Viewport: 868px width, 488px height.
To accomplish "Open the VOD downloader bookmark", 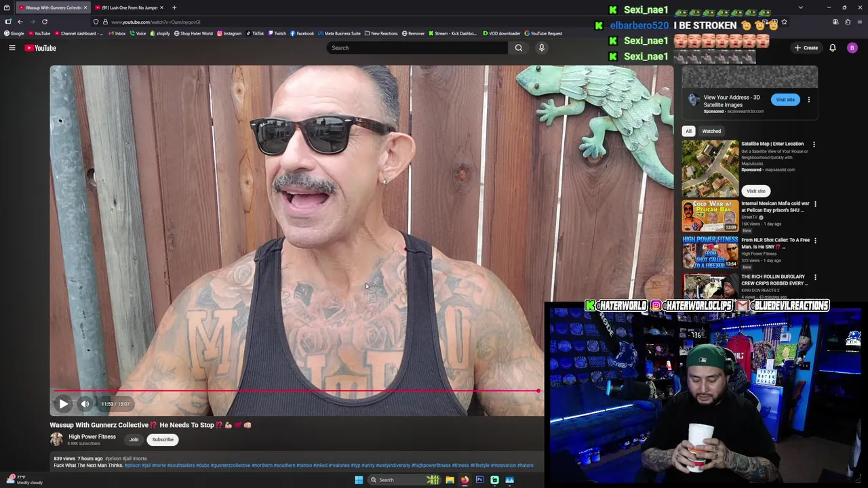I will [502, 33].
